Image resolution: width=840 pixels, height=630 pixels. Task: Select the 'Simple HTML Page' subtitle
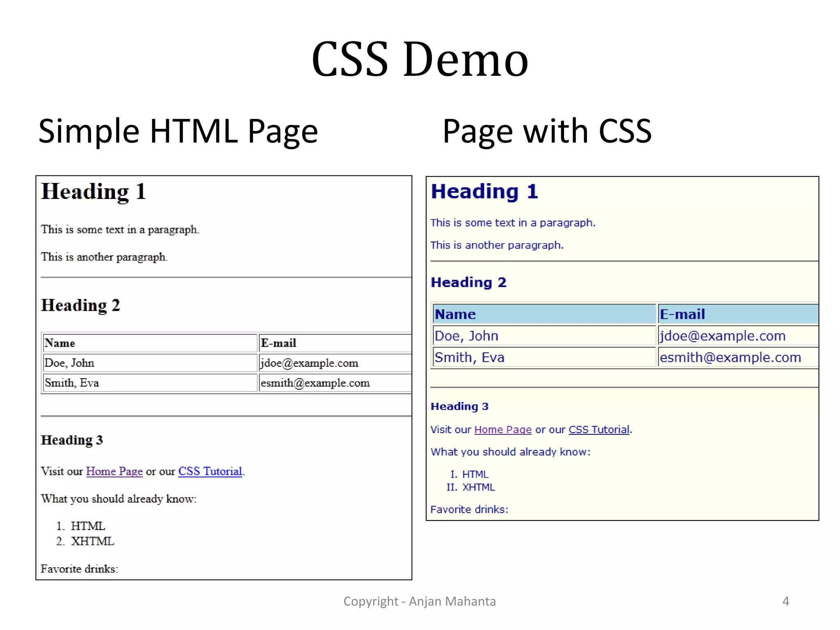pos(178,131)
